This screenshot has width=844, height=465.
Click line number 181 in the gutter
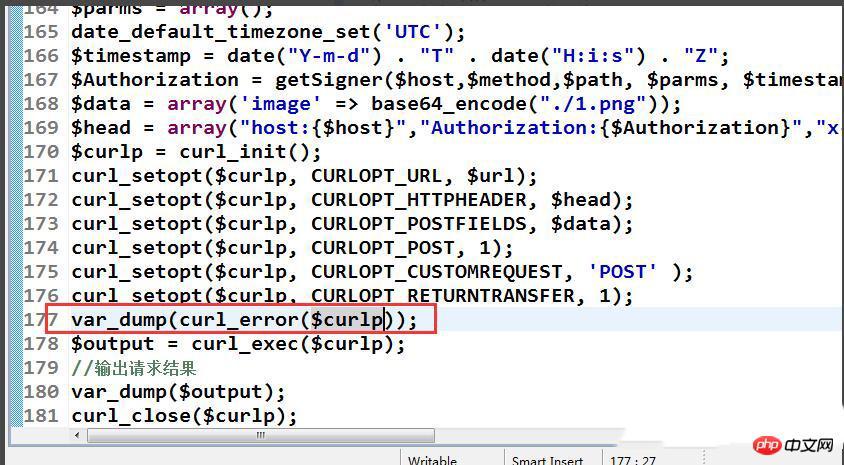tap(41, 415)
